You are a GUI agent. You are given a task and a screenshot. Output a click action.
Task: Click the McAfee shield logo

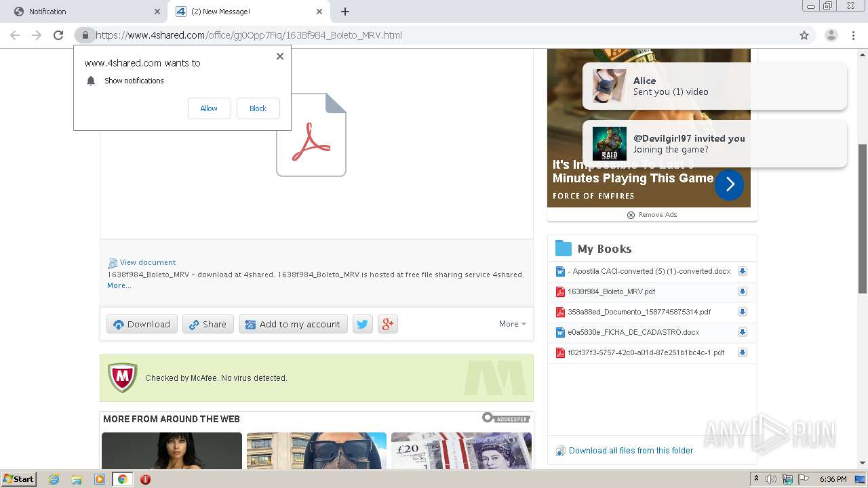(123, 378)
